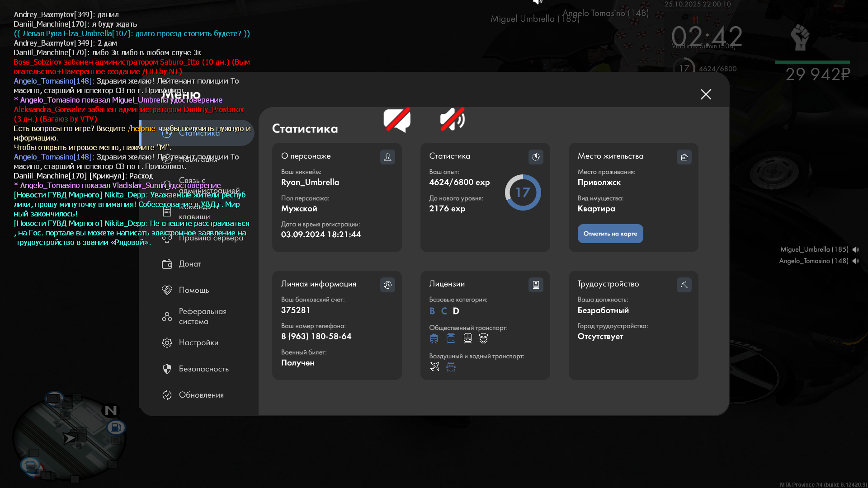Toggle the crossed-out microphone icon
Image resolution: width=868 pixels, height=488 pixels.
[397, 120]
